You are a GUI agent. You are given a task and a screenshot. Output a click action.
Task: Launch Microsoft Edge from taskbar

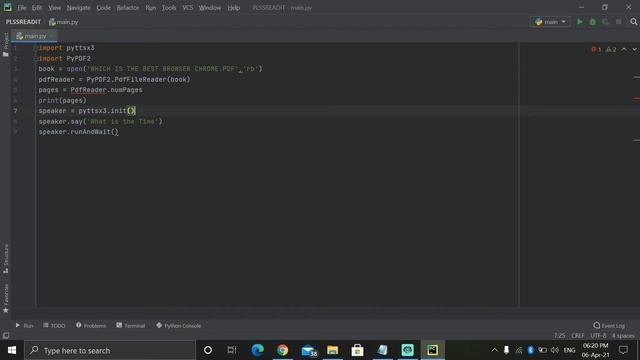pyautogui.click(x=258, y=350)
